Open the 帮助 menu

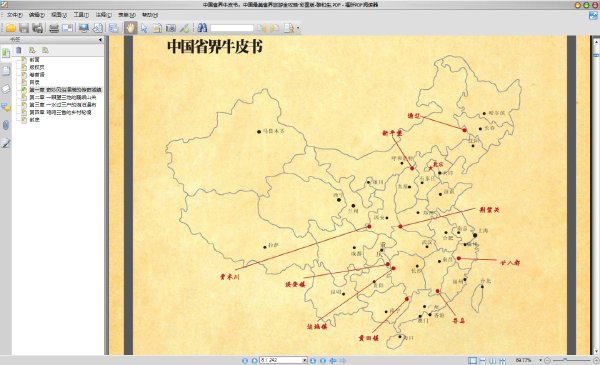[150, 15]
